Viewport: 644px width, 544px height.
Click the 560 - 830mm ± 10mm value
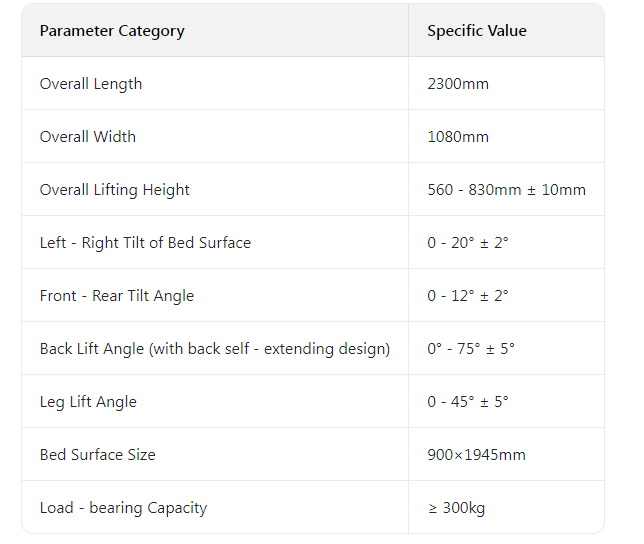[x=506, y=190]
